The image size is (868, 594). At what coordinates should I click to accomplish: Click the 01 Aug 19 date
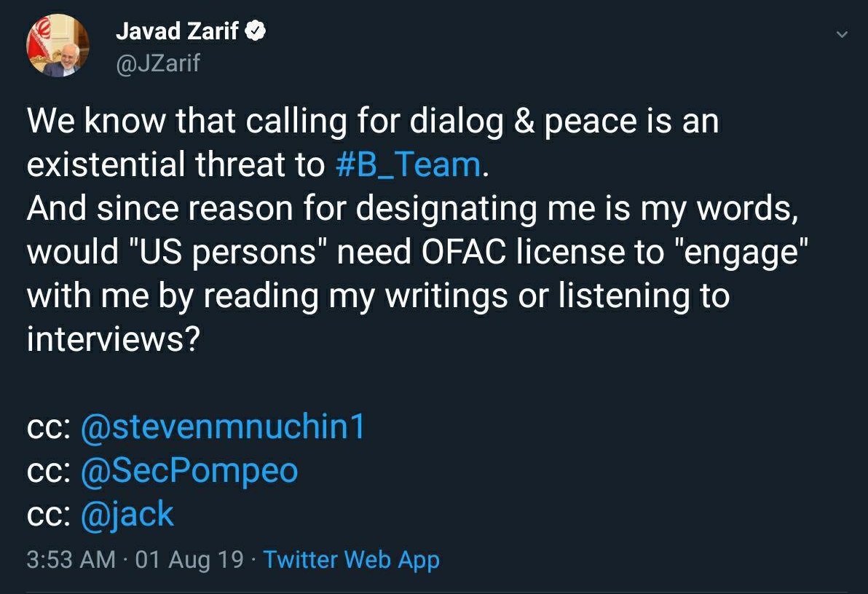coord(189,560)
